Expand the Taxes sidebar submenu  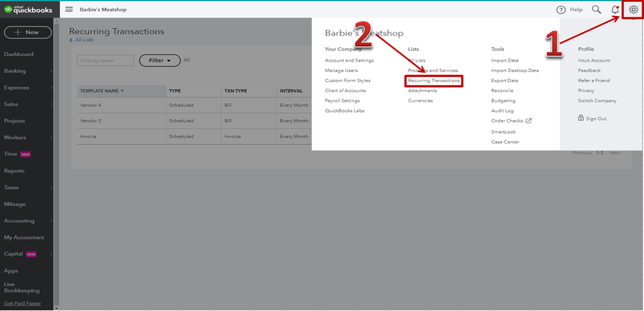pyautogui.click(x=52, y=187)
